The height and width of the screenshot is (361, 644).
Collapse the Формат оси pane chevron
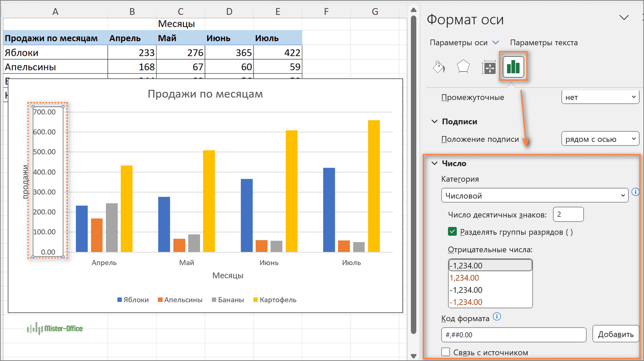pos(624,18)
